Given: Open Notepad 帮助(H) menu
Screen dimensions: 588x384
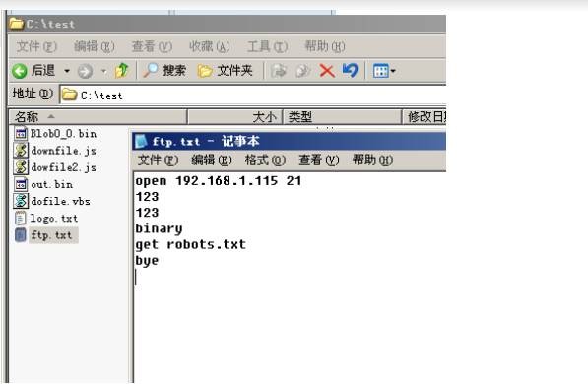Looking at the screenshot, I should point(372,160).
